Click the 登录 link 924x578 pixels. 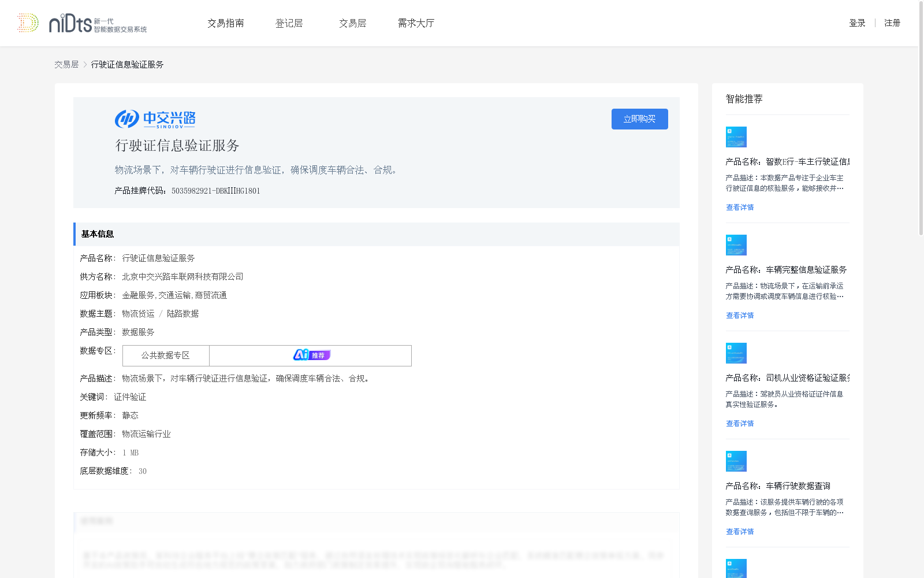[x=857, y=23]
